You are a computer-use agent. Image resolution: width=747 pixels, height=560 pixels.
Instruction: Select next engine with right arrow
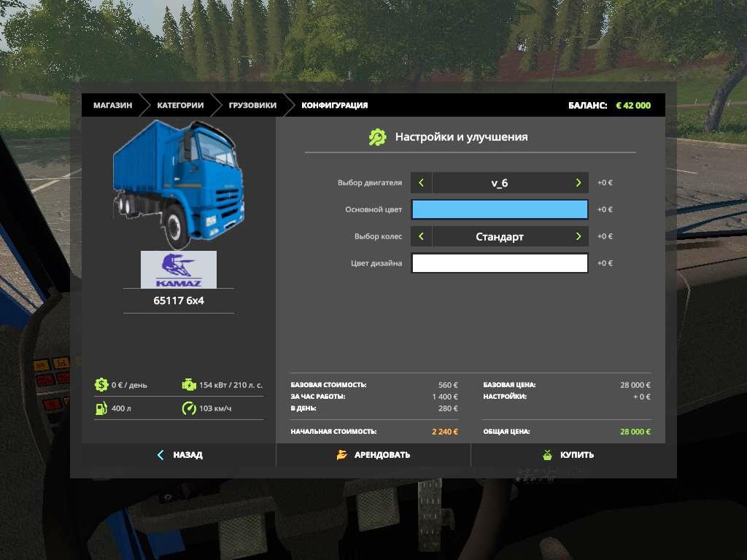[578, 183]
